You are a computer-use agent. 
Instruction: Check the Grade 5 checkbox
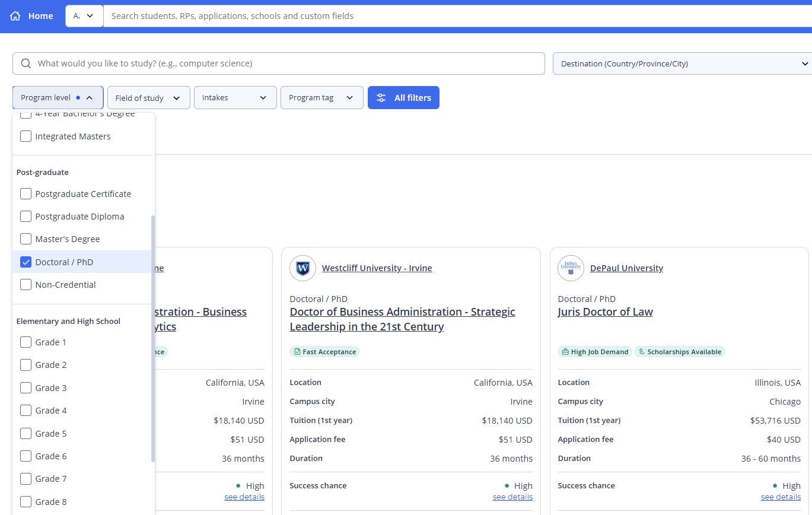pos(26,434)
